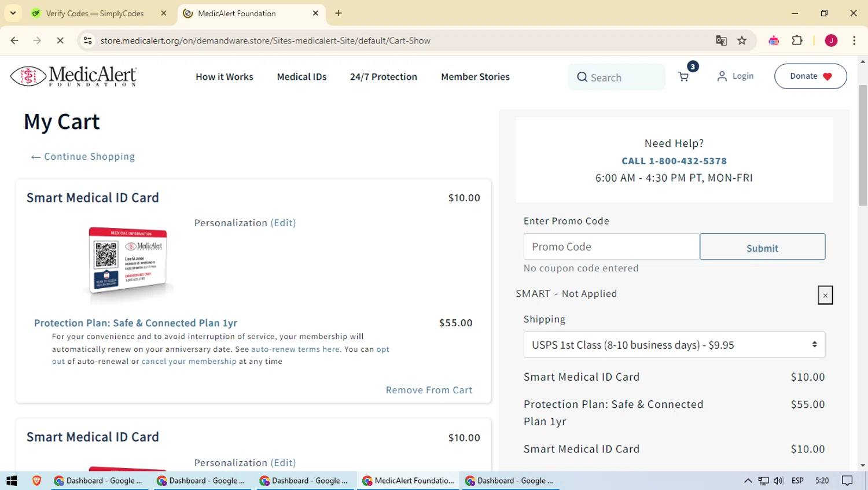Click the $55.00 price in order summary
868x490 pixels.
pyautogui.click(x=808, y=404)
